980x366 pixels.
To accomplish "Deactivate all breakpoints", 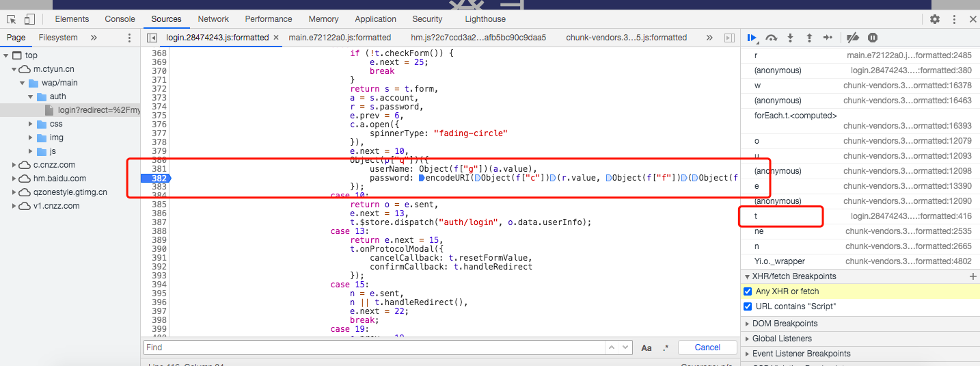I will (853, 38).
